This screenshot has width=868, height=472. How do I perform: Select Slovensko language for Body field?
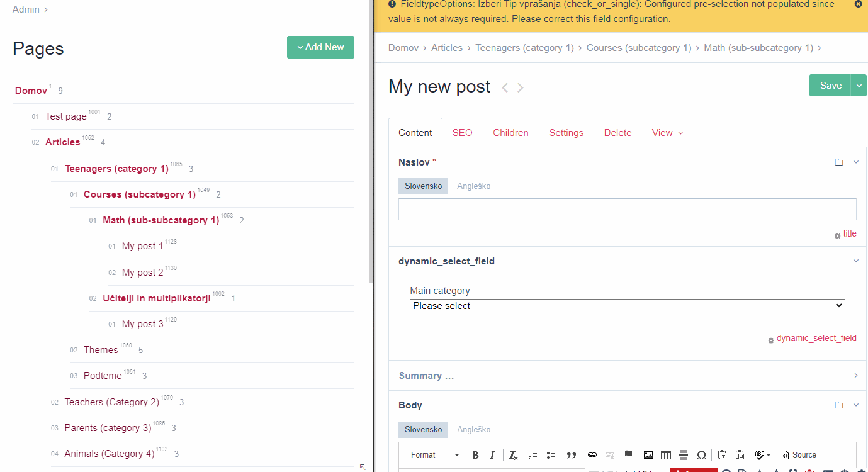pyautogui.click(x=423, y=429)
